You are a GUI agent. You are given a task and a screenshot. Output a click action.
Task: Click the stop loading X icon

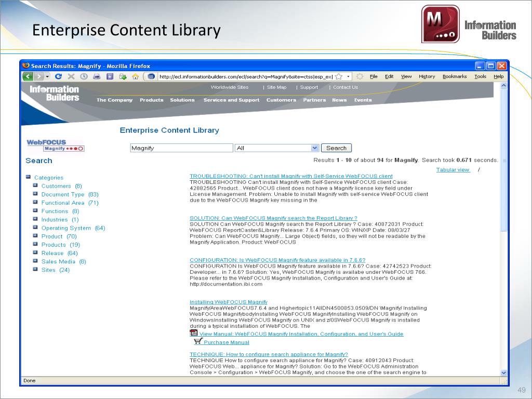click(71, 76)
